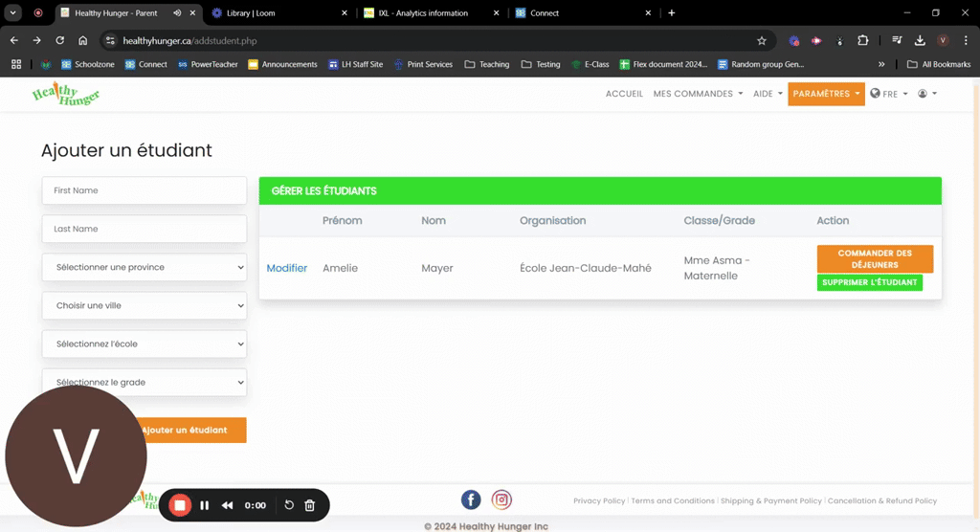Expand the Sélectionnez le grade dropdown
The height and width of the screenshot is (532, 980).
[x=145, y=382]
